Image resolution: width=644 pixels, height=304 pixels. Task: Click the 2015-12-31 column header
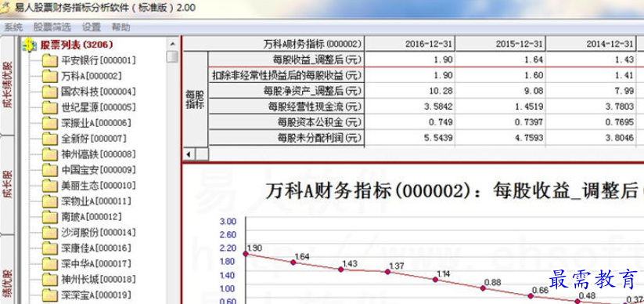pos(501,44)
